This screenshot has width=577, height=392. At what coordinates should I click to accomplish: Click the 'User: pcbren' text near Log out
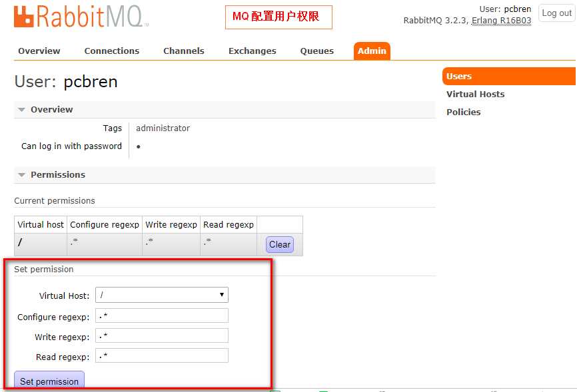pos(505,9)
